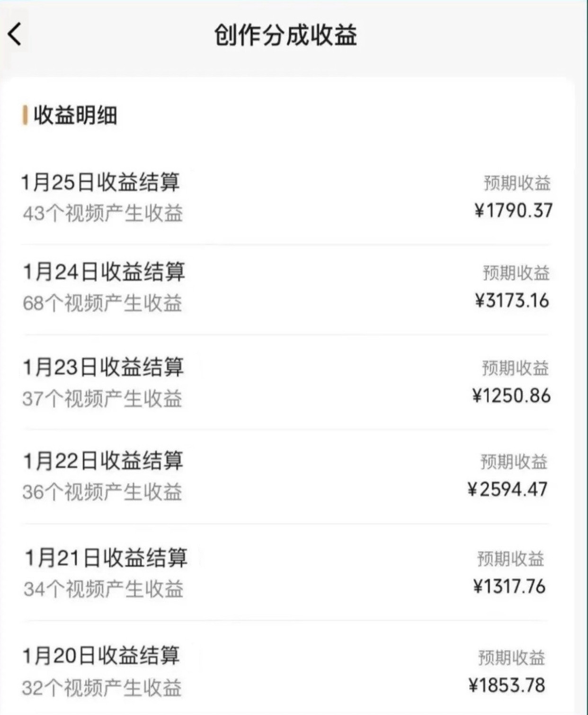Tap the ¥1790.37 expected earnings amount
Viewport: 588px width, 715px height.
click(x=514, y=211)
